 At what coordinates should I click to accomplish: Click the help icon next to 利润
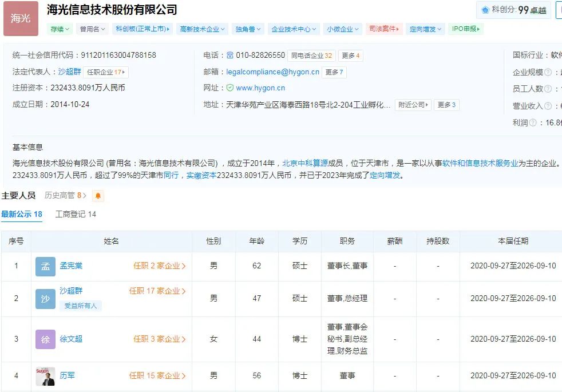(x=533, y=123)
